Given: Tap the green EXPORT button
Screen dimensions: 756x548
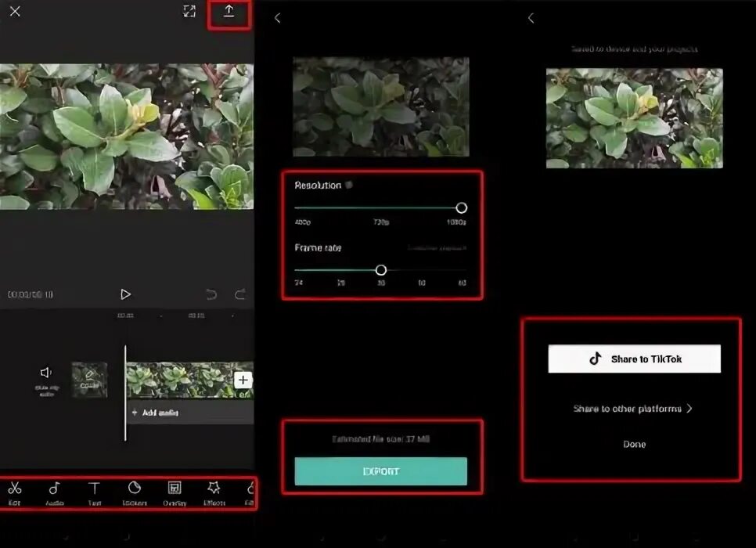Looking at the screenshot, I should pos(381,471).
